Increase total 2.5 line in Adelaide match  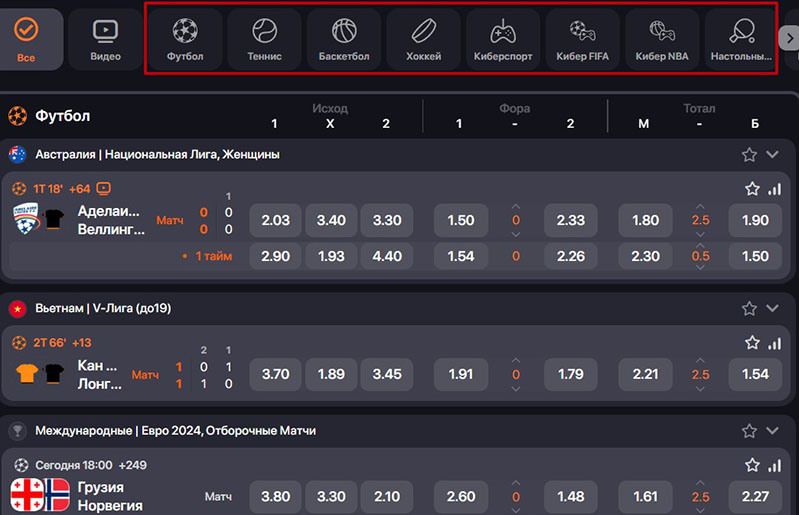click(700, 205)
